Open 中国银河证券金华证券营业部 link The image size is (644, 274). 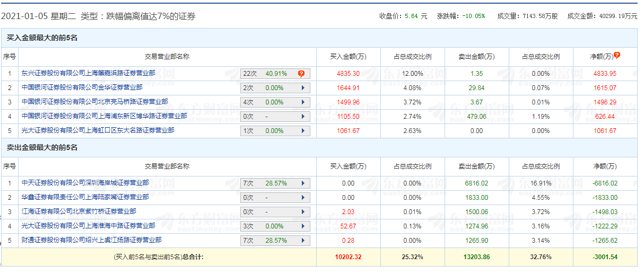82,87
